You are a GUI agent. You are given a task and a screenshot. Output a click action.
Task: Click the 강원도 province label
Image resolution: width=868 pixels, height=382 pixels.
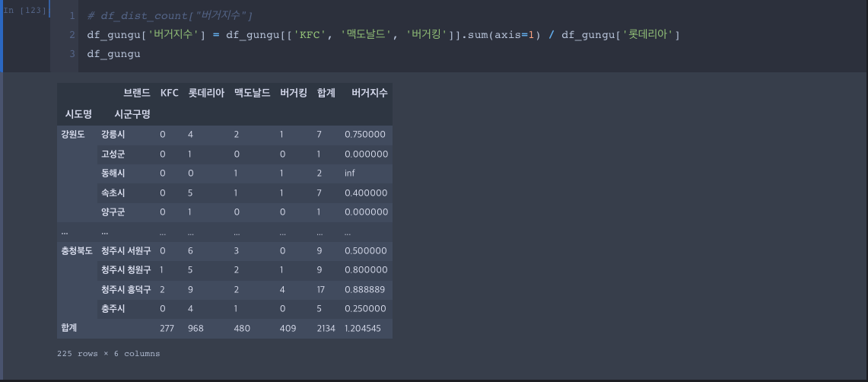pyautogui.click(x=75, y=134)
